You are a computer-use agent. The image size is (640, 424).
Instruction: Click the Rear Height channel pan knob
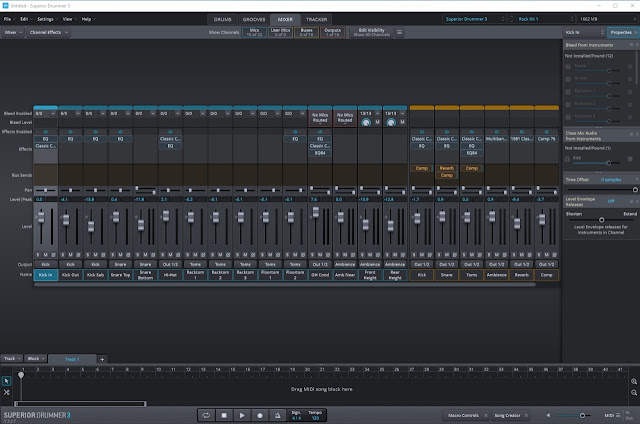[x=391, y=122]
